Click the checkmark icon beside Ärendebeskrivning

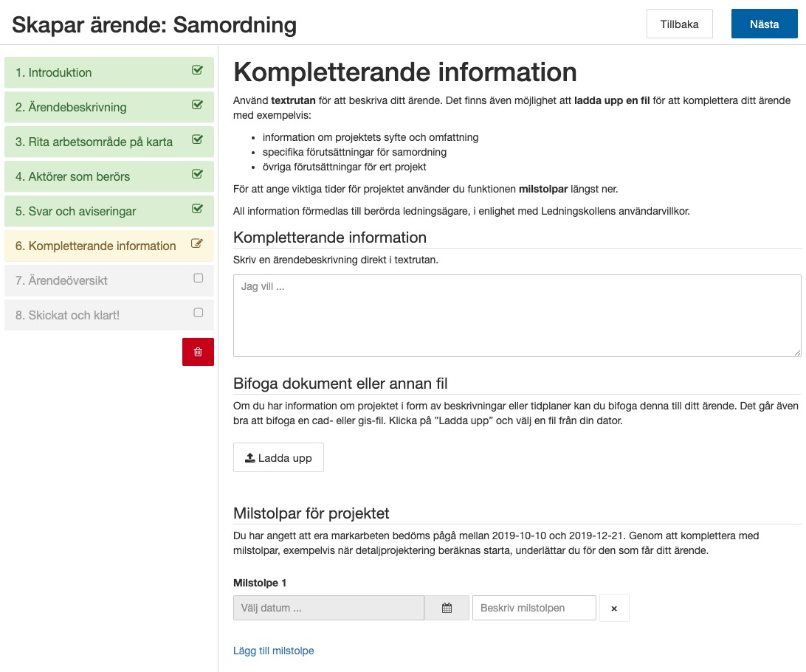pos(197,107)
